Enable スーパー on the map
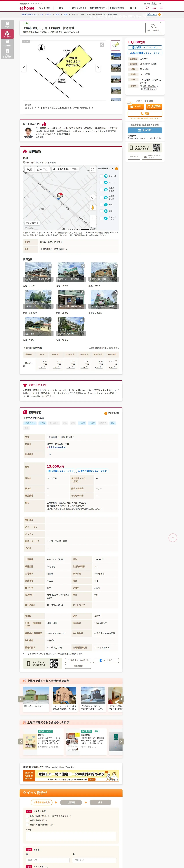This screenshot has width=184, height=868. (101, 182)
